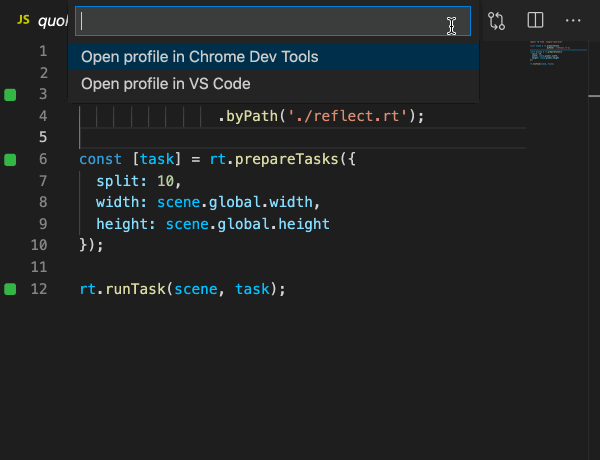
Task: Click line number 10 in the gutter
Action: (x=39, y=246)
